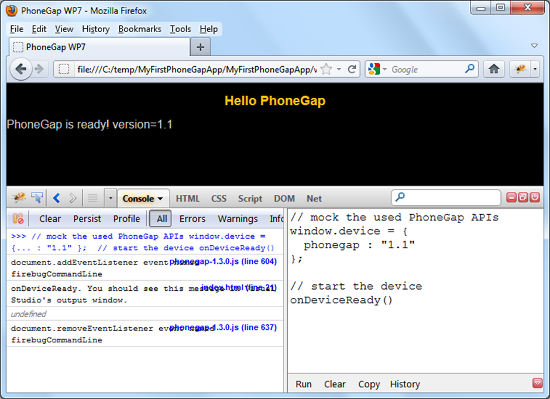Select the All console filter
This screenshot has width=550, height=399.
point(161,218)
